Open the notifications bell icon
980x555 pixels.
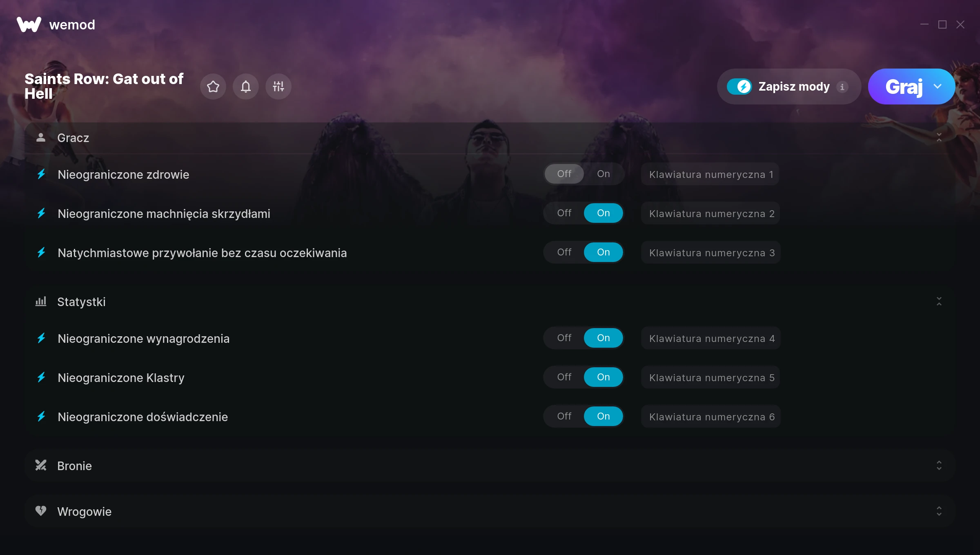click(245, 87)
